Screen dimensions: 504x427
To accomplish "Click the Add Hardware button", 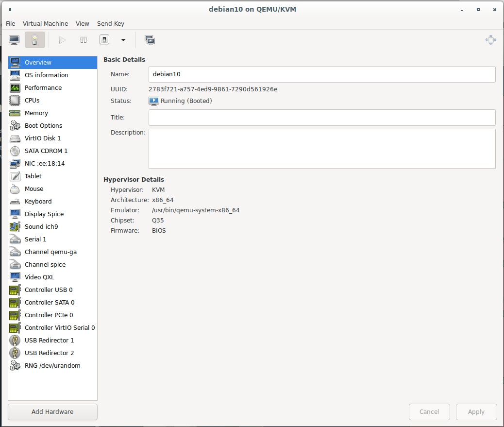I will (x=53, y=412).
